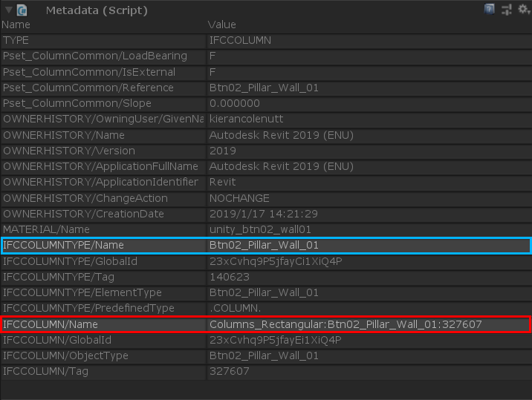This screenshot has width=532, height=400.
Task: Select the IFCCOLUMN/Name field
Action: click(103, 324)
